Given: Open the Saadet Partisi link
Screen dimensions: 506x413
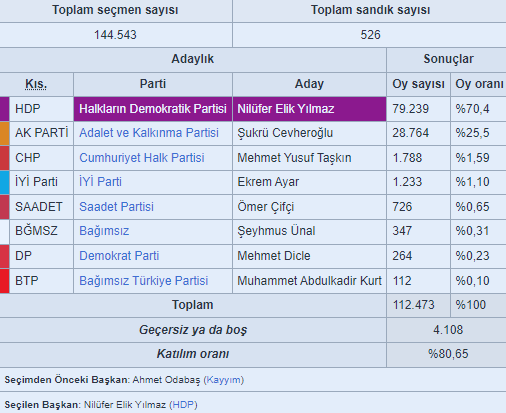Looking at the screenshot, I should pyautogui.click(x=116, y=207).
